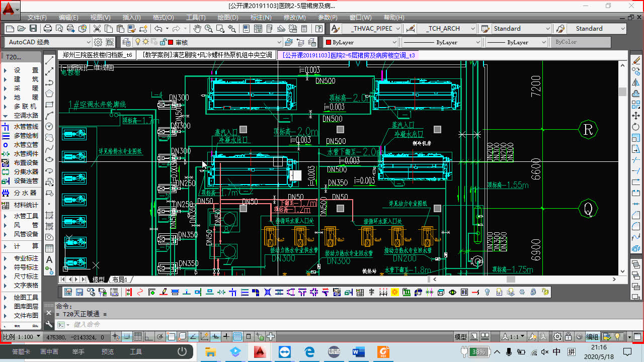This screenshot has height=362, width=644.
Task: Click the Open file folder icon
Action: click(21, 29)
